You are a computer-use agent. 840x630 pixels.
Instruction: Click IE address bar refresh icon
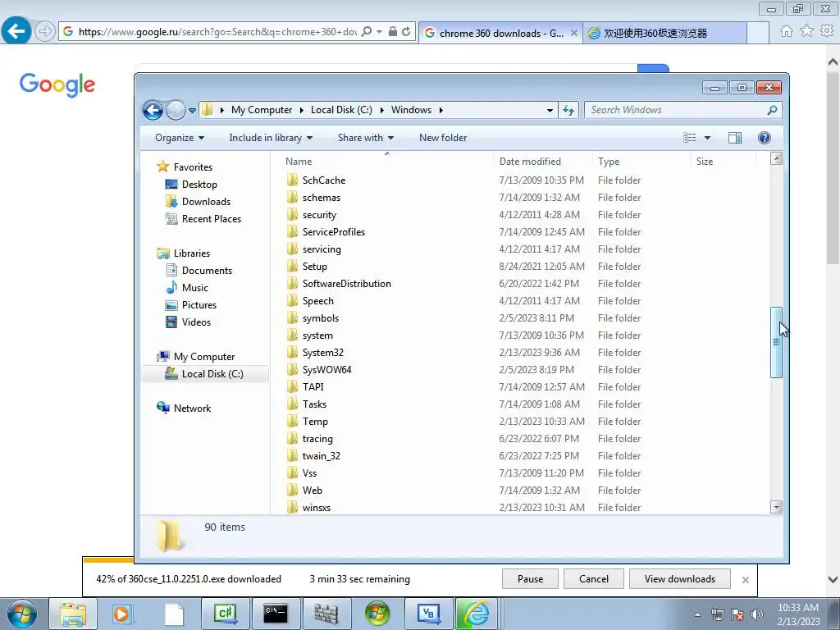click(x=406, y=32)
